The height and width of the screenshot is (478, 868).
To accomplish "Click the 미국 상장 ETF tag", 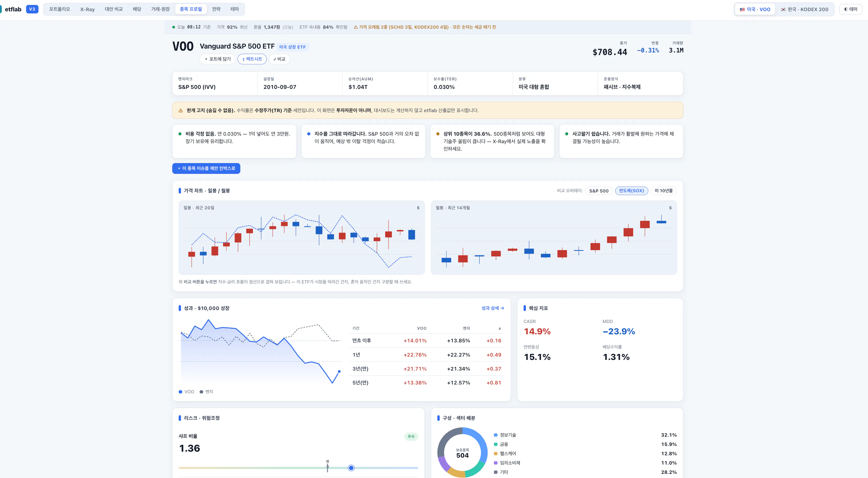I will click(x=293, y=47).
